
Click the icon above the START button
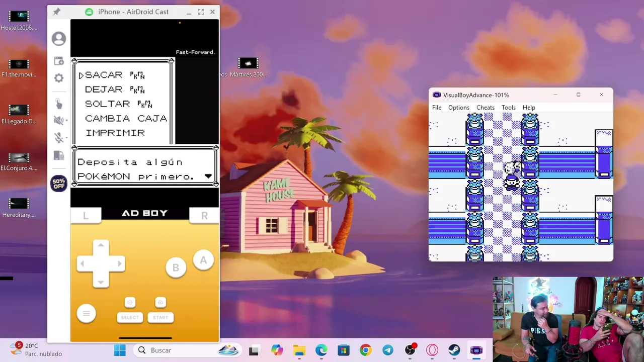(x=160, y=302)
